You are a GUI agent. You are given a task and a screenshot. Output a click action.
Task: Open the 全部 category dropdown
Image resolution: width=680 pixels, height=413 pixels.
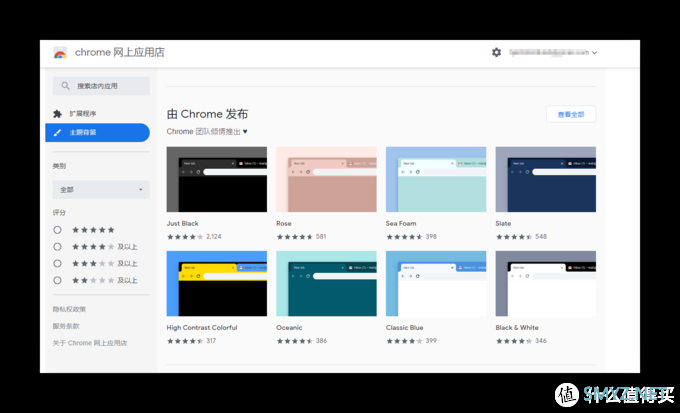(101, 190)
